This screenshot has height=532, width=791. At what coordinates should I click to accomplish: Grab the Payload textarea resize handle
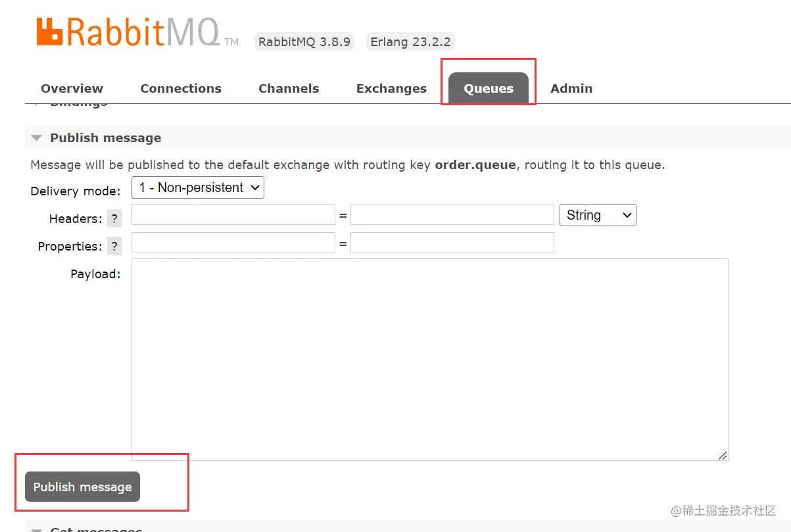pos(723,455)
